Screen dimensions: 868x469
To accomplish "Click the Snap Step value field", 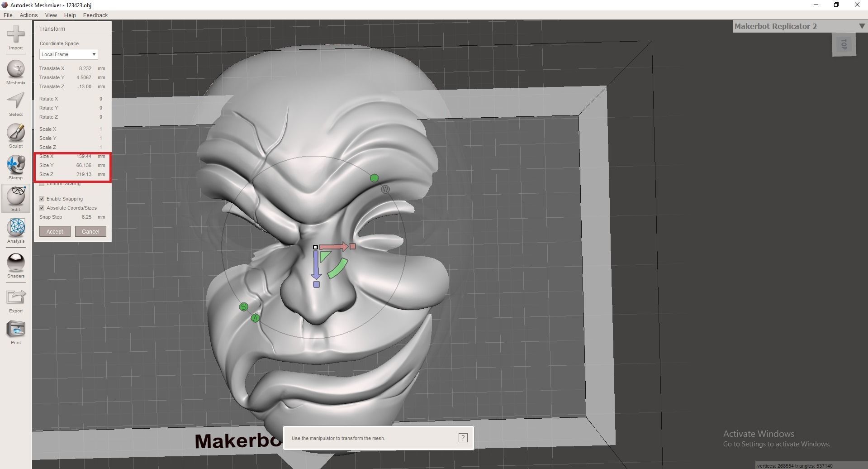I will (x=86, y=217).
